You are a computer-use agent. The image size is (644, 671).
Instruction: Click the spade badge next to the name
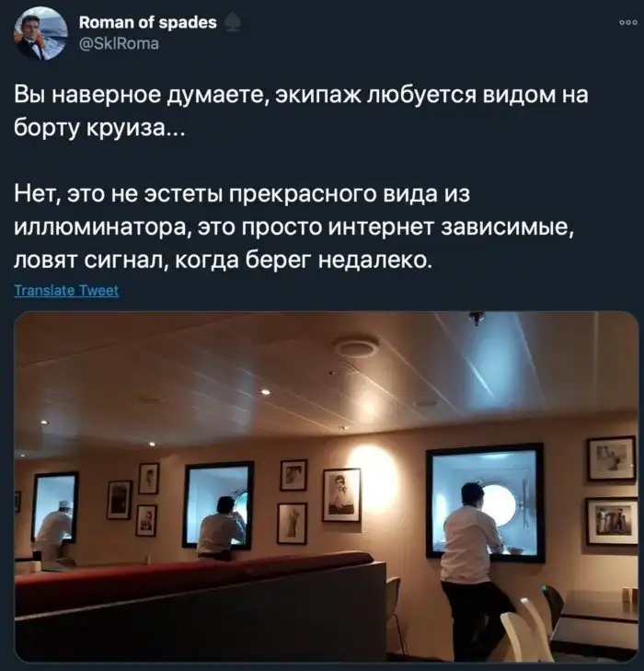coord(232,23)
